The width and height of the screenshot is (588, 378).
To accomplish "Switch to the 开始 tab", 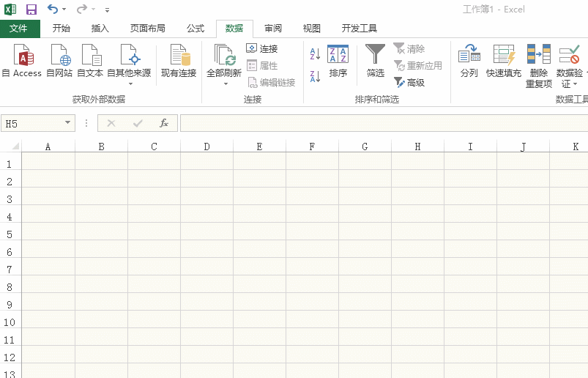I will click(61, 29).
